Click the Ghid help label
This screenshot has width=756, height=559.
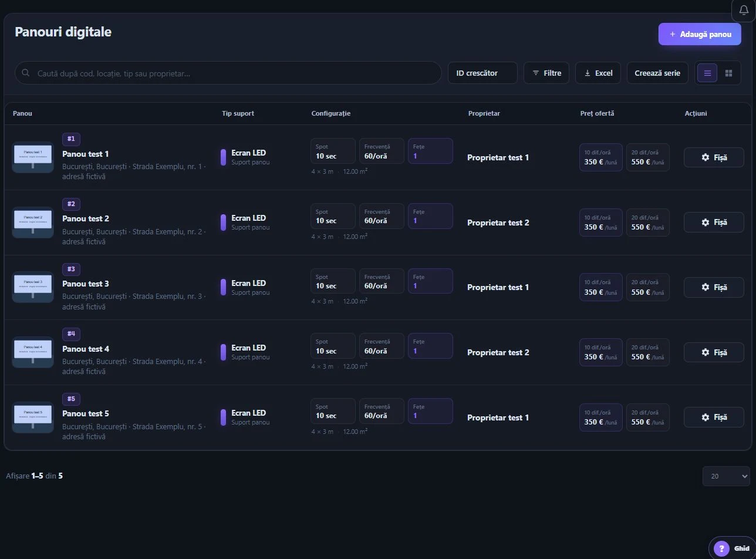742,548
